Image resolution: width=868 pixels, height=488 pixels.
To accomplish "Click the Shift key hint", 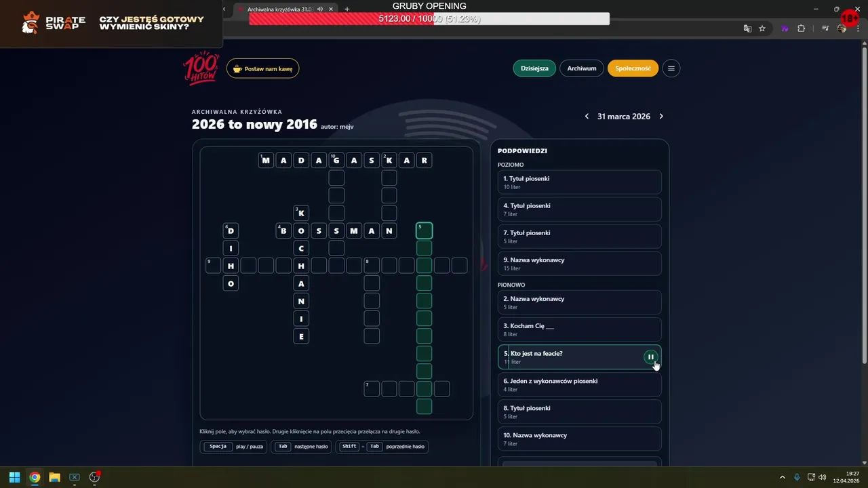I will coord(349,447).
